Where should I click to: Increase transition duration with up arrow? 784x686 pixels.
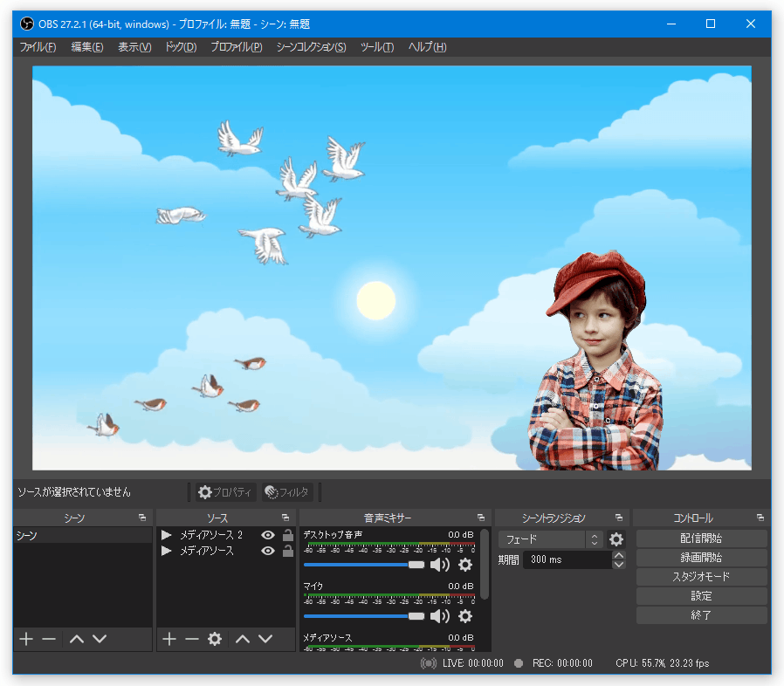pos(619,555)
